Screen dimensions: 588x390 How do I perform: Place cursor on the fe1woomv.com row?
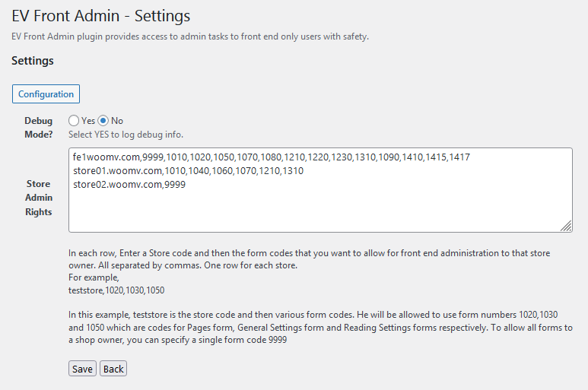coord(271,157)
